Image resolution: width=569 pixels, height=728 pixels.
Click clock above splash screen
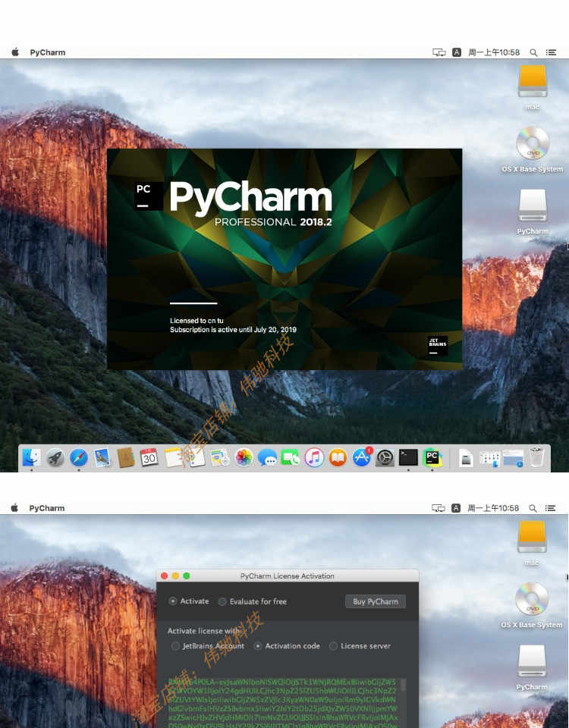point(494,52)
